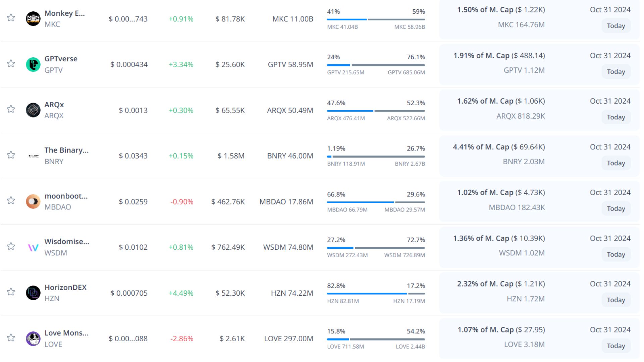Toggle the favorite star for ARQx
This screenshot has height=362, width=644.
click(11, 109)
